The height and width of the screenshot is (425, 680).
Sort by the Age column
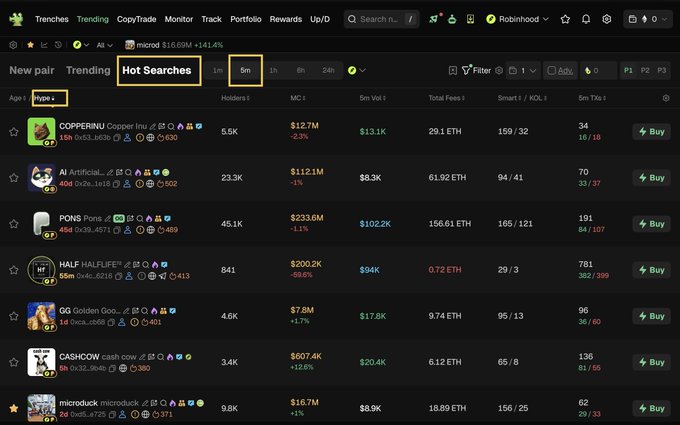pyautogui.click(x=17, y=98)
